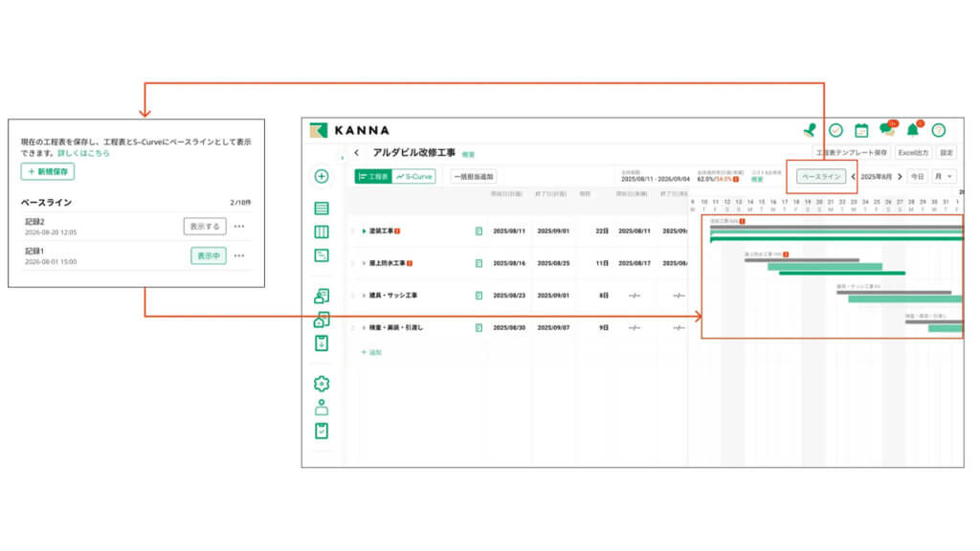The image size is (980, 551).
Task: Open the person profile sidebar icon
Action: click(322, 408)
